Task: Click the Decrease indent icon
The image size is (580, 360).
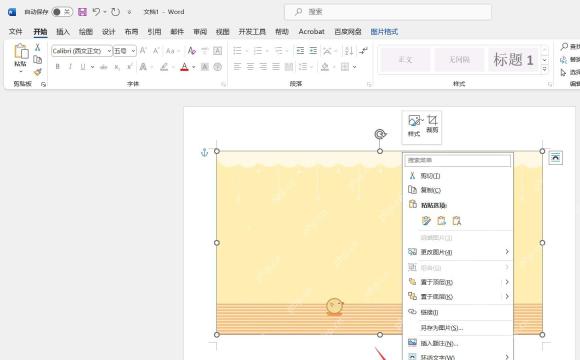Action: pos(300,51)
